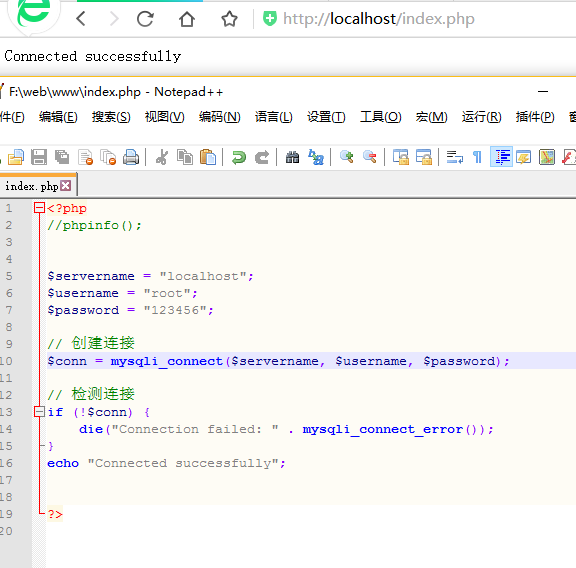
Task: Click the echo keyword on line 16
Action: (x=63, y=463)
